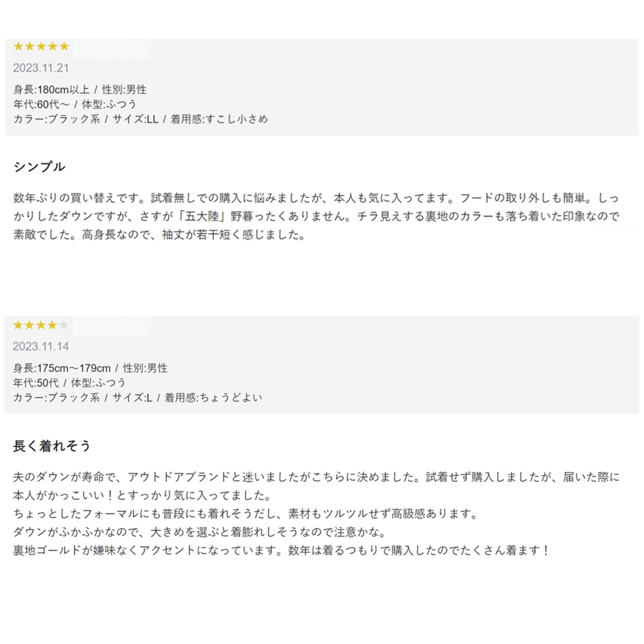The width and height of the screenshot is (644, 644).
Task: Click the first gold star of the 2023.11.14 review
Action: pyautogui.click(x=18, y=326)
